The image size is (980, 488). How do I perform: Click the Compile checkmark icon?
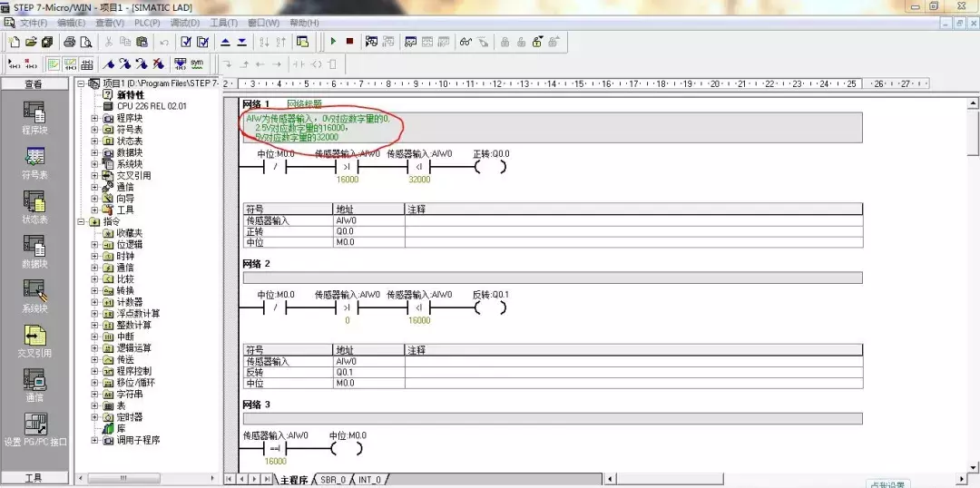tap(186, 42)
